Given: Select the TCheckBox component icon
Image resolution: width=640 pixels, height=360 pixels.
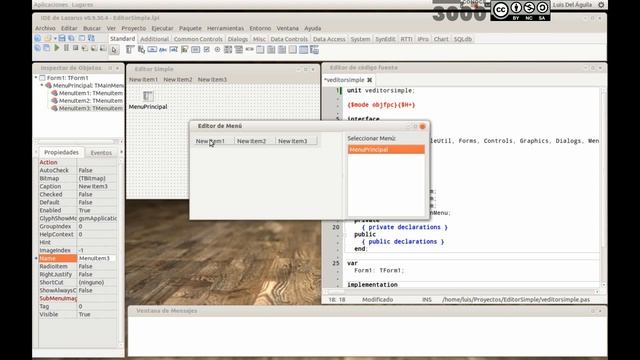Looking at the screenshot, I should pyautogui.click(x=207, y=49).
